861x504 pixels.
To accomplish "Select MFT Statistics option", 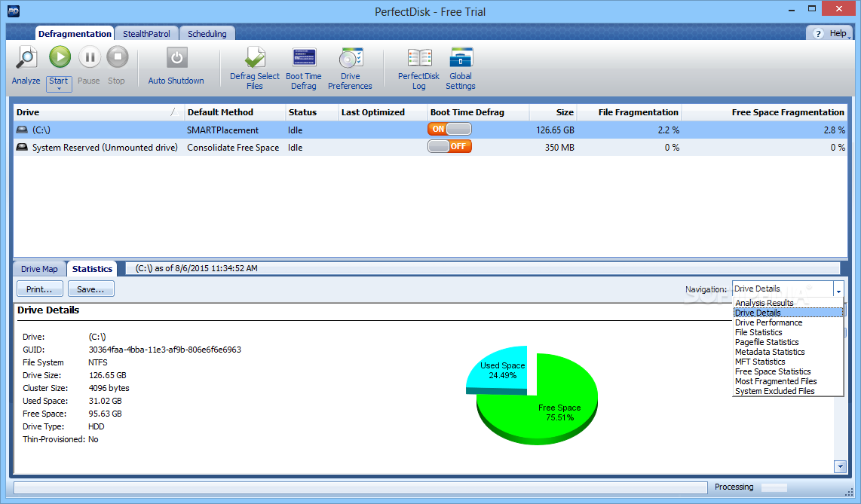I will (788, 362).
